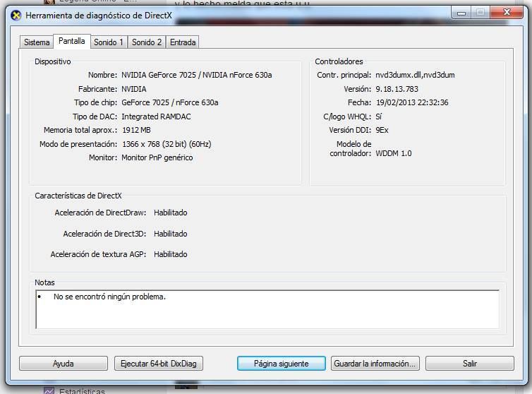The height and width of the screenshot is (394, 532).
Task: Click the disabled maximize button
Action: [x=481, y=12]
